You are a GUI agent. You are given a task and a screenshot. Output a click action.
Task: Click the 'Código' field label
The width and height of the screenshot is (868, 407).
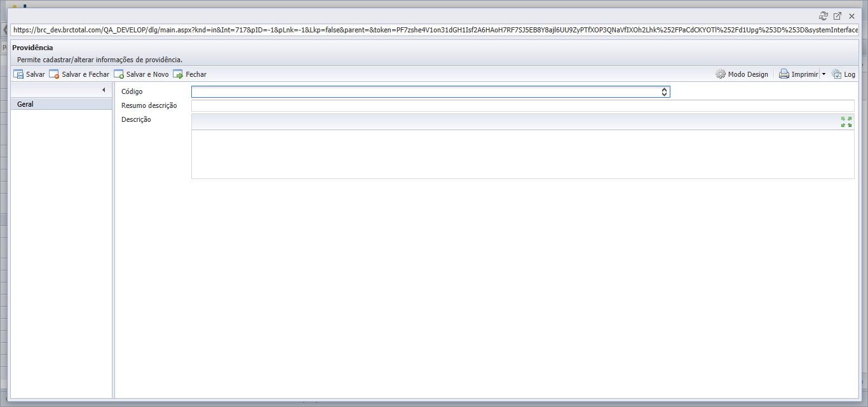[132, 92]
